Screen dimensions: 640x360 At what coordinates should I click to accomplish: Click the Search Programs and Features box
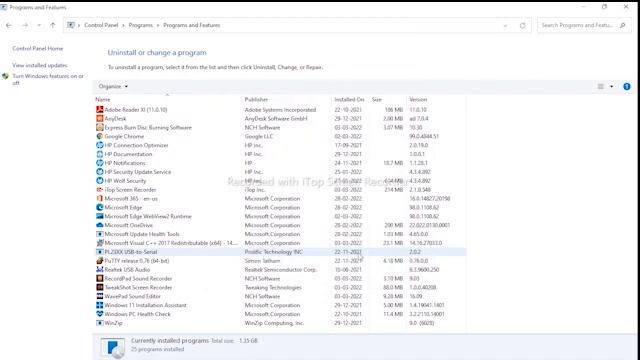[584, 25]
